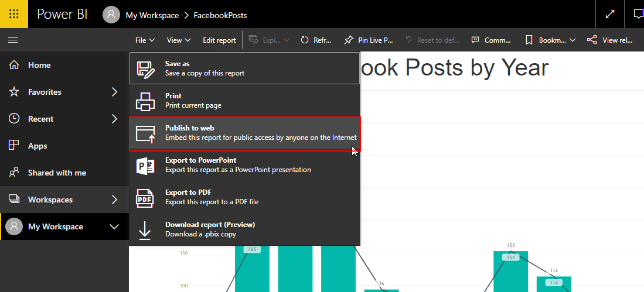This screenshot has width=644, height=292.
Task: Open My Workspace breadcrumb link
Action: [x=152, y=15]
